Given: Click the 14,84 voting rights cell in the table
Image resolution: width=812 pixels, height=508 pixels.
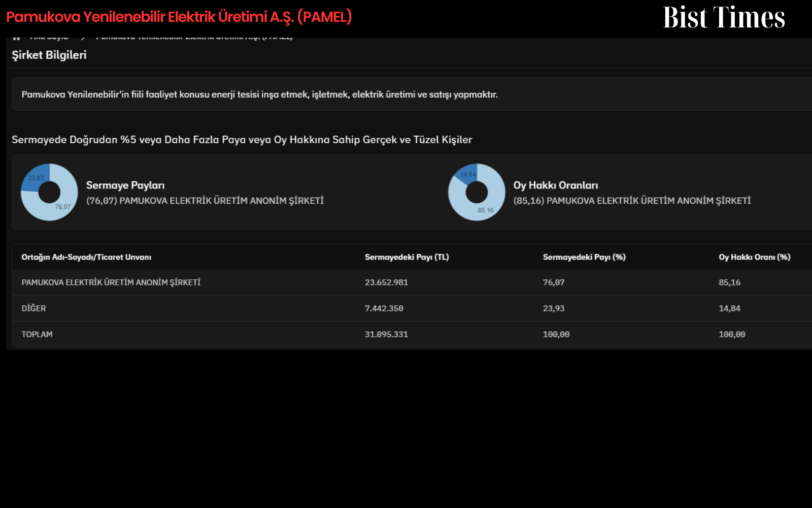Looking at the screenshot, I should (729, 308).
